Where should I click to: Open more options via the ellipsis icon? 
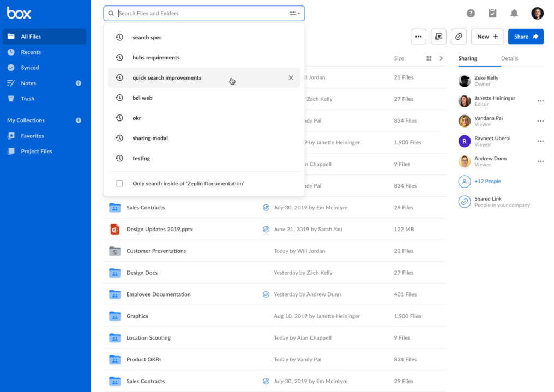[x=418, y=36]
